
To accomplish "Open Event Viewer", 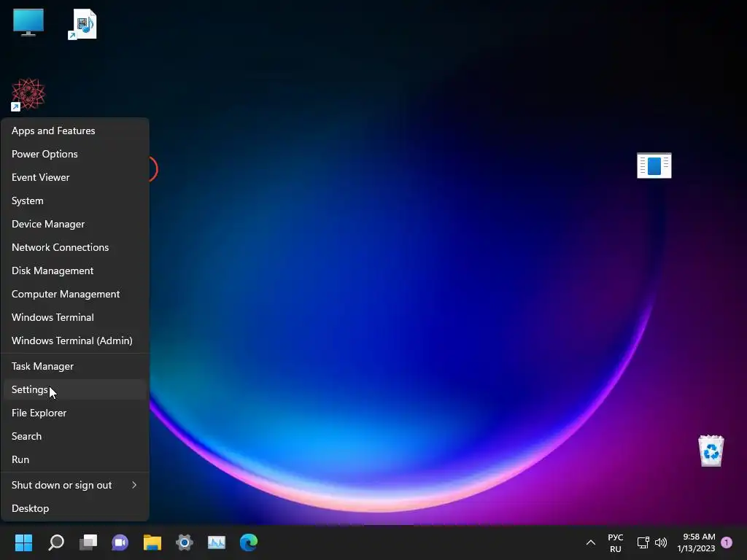I will coord(75,177).
